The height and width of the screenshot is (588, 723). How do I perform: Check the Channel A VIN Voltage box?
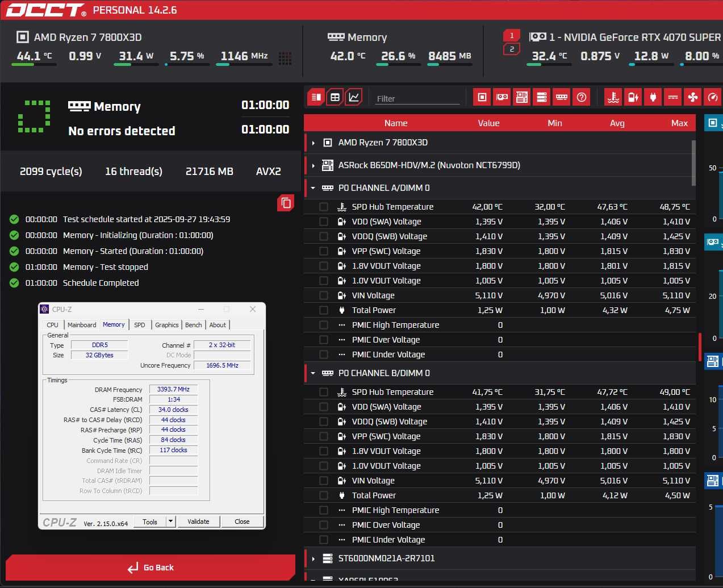point(324,295)
